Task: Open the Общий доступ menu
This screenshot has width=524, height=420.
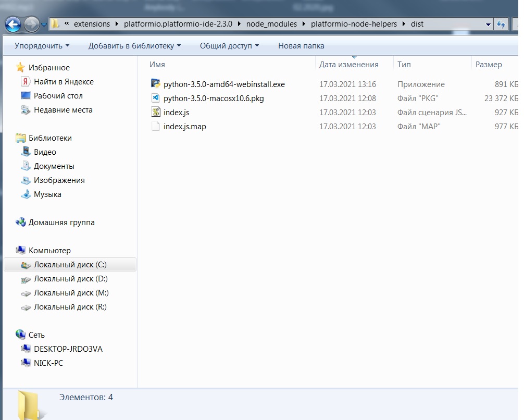Action: pyautogui.click(x=229, y=46)
